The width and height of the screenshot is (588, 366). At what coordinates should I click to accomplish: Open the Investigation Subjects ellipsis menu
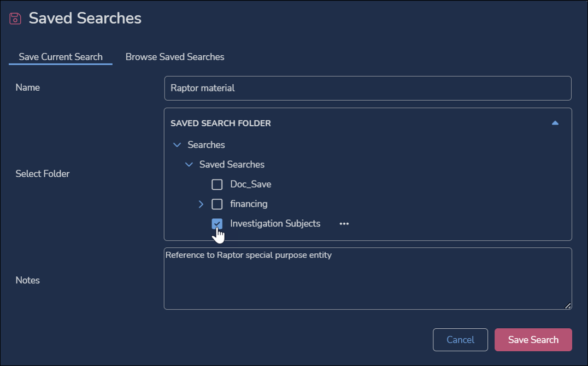(x=344, y=224)
